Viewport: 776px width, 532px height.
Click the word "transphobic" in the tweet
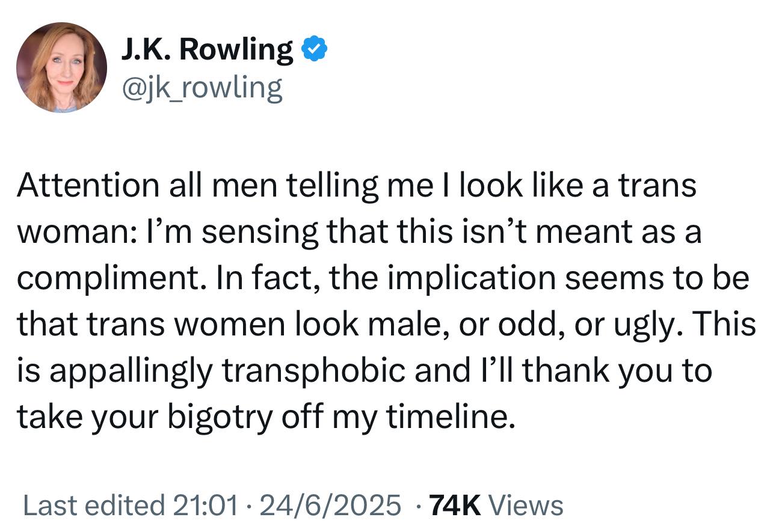click(314, 371)
